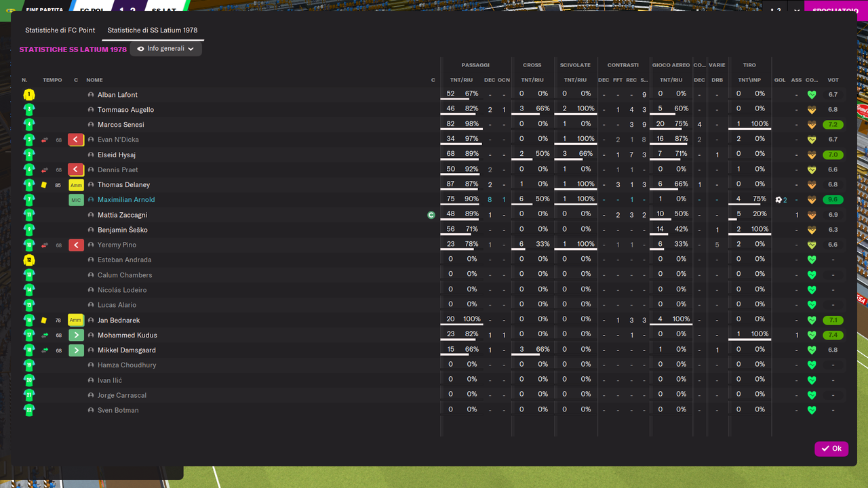Click the captain C icon on Mattia Zaccagni's row
Viewport: 868px width, 488px height.
[x=431, y=215]
